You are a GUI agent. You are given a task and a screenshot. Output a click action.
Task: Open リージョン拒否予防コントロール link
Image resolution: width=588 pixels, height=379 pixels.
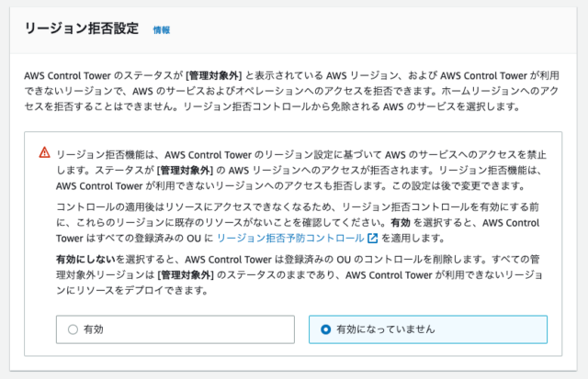tap(290, 239)
